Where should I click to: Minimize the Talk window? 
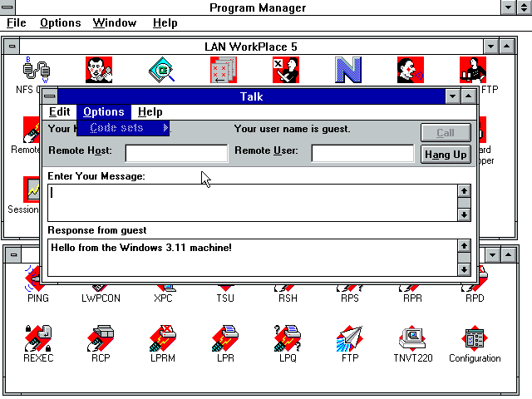click(452, 96)
